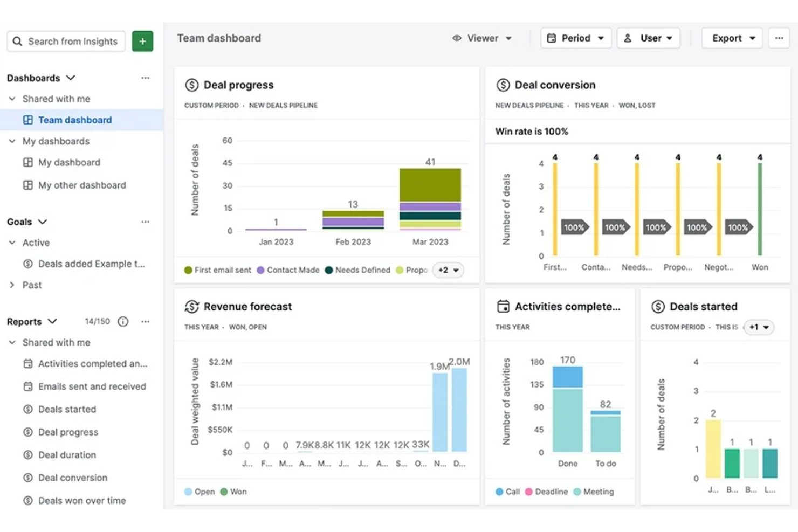Click the eye icon beside Viewer
Viewport: 798px width, 532px height.
[456, 38]
